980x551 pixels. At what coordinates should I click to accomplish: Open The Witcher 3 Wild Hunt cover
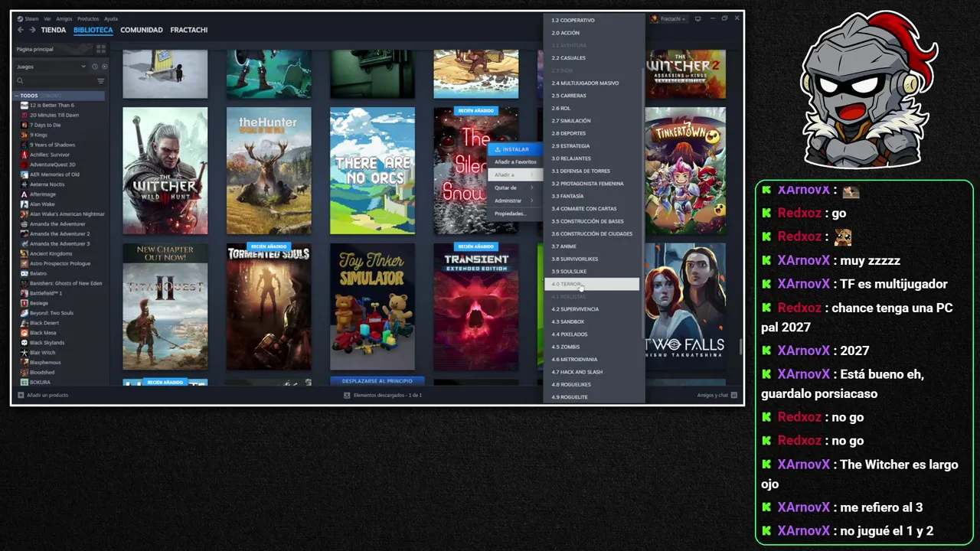coord(165,171)
